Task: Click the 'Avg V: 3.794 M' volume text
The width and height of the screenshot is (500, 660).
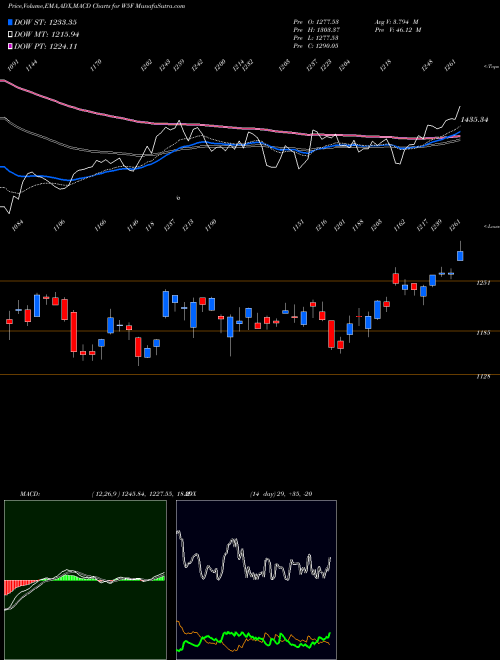Action: pyautogui.click(x=396, y=21)
